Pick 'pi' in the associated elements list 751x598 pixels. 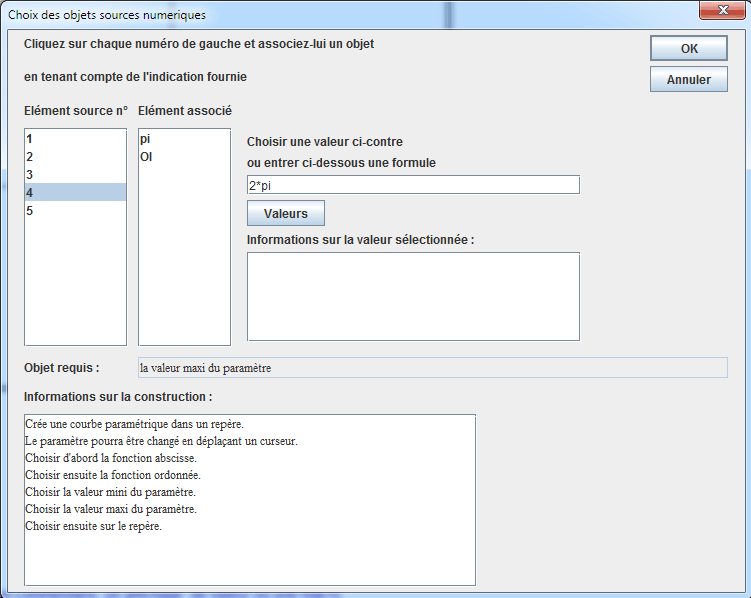pos(183,139)
